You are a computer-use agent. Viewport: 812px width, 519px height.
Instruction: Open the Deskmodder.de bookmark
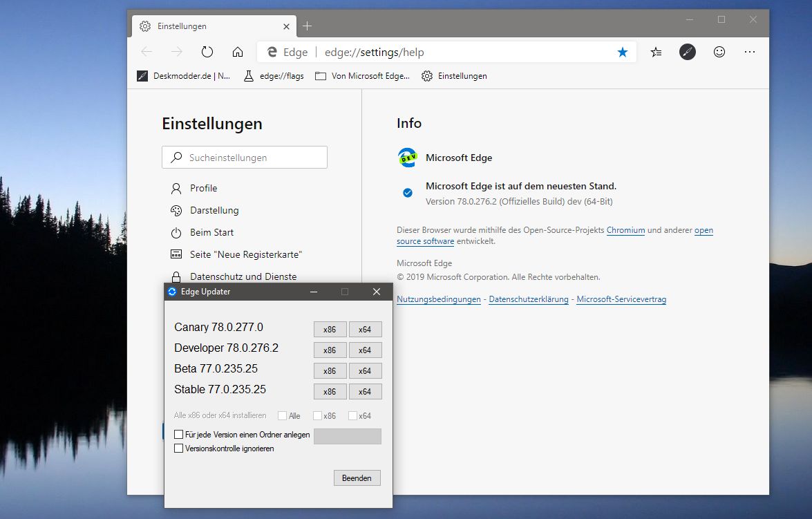(183, 76)
